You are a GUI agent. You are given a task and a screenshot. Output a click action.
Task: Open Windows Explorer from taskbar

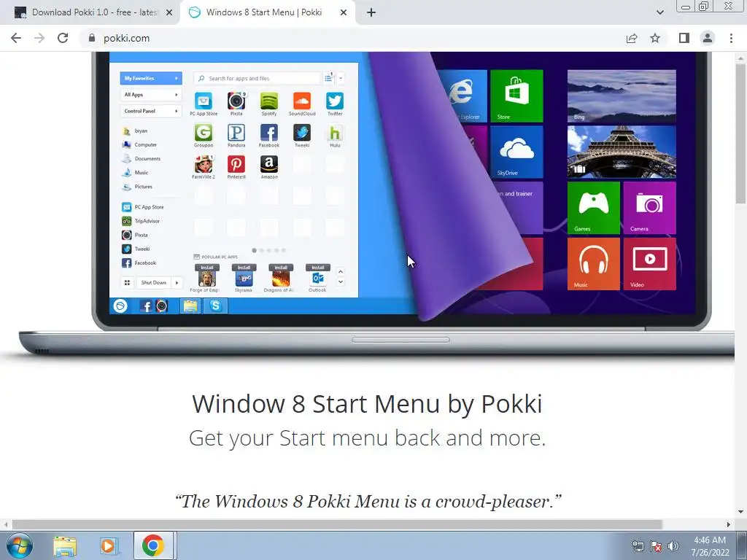tap(65, 546)
